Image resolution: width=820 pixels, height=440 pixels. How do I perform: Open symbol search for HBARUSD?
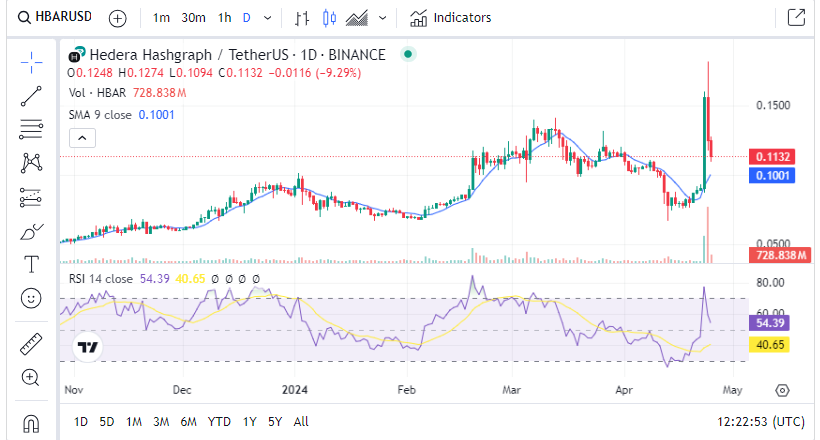click(54, 17)
